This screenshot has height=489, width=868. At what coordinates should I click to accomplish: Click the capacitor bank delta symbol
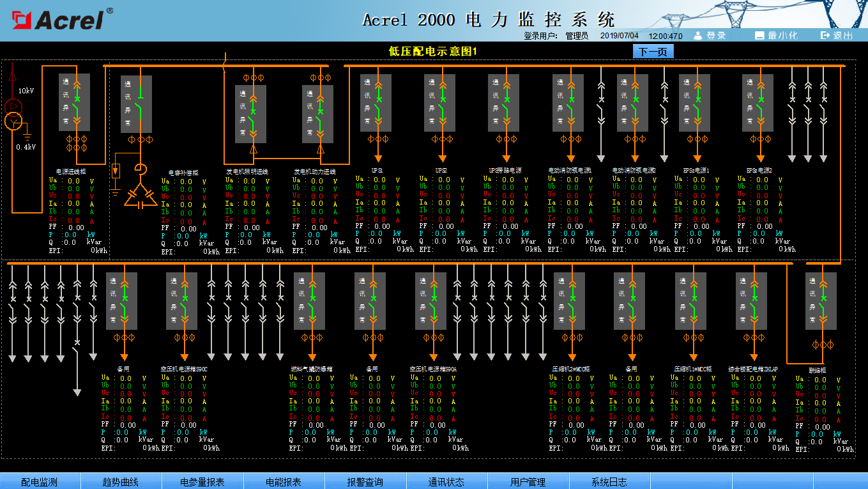point(141,196)
